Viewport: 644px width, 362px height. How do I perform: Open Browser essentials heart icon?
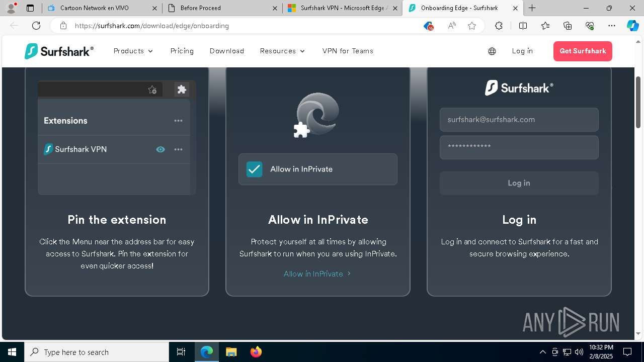(590, 26)
